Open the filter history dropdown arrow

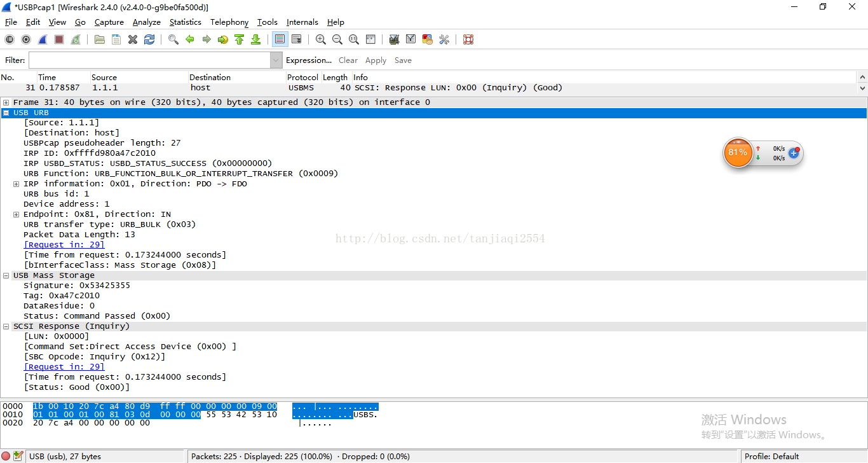click(x=276, y=60)
